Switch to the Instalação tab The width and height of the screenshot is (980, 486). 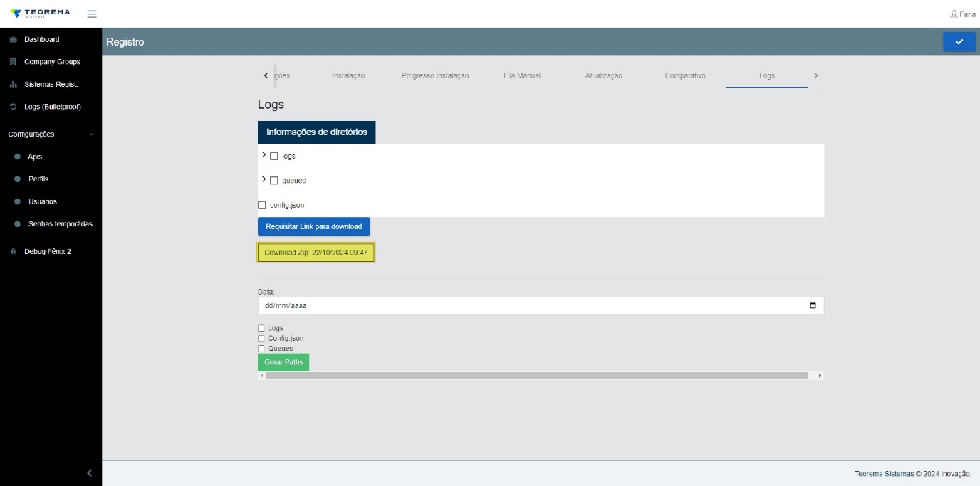pos(348,75)
